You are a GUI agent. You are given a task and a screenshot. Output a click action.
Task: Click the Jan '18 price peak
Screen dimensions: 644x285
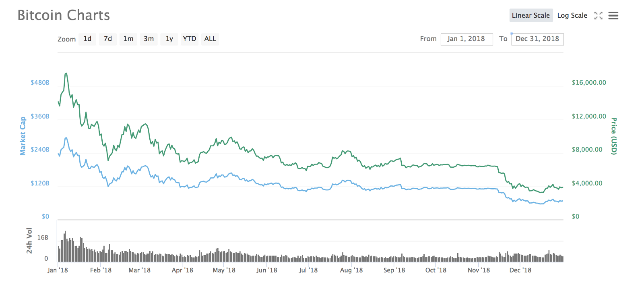tap(66, 74)
